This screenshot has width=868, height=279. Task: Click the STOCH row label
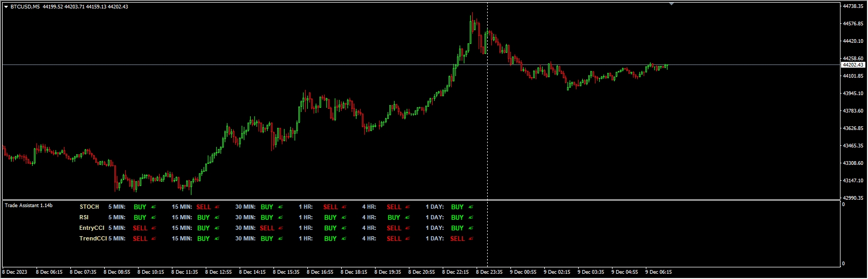coord(89,207)
